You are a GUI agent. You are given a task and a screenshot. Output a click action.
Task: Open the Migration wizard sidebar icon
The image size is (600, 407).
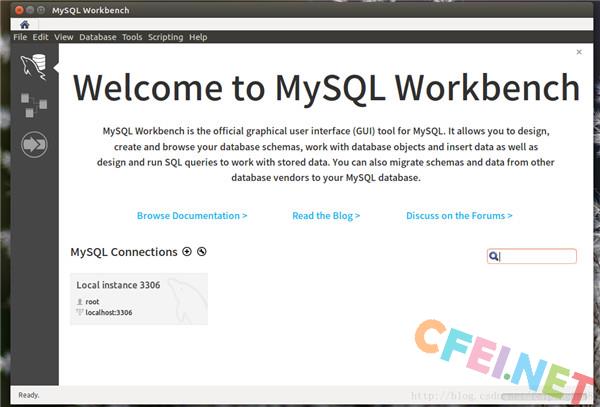tap(34, 145)
